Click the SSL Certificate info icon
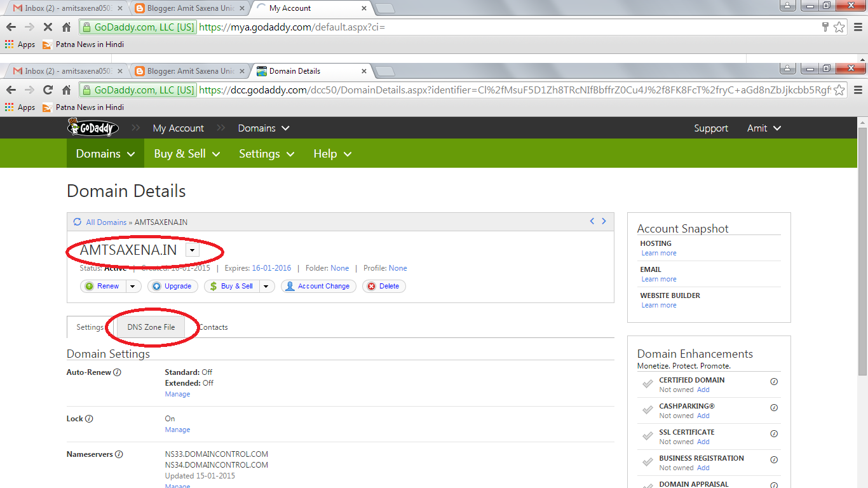 click(x=774, y=434)
